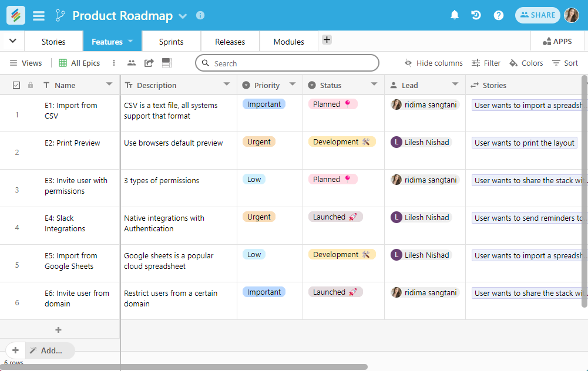The width and height of the screenshot is (588, 371).
Task: Click the notification bell icon
Action: pos(454,15)
